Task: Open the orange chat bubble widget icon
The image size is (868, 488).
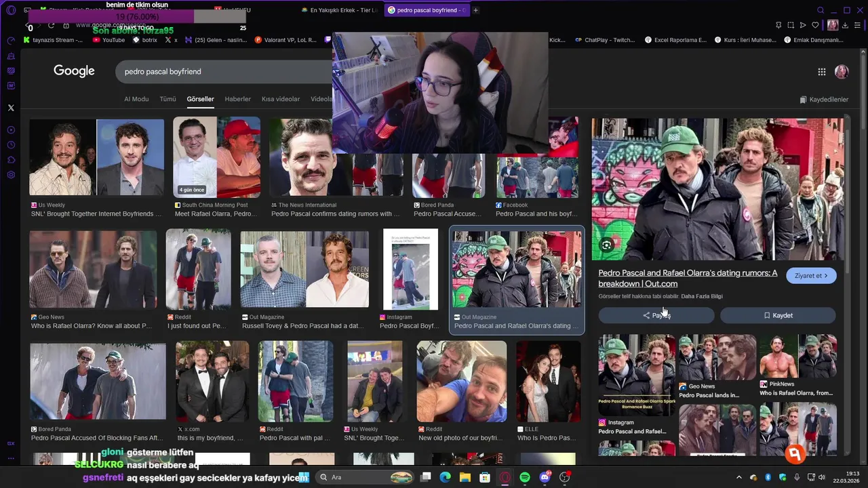Action: point(795,453)
